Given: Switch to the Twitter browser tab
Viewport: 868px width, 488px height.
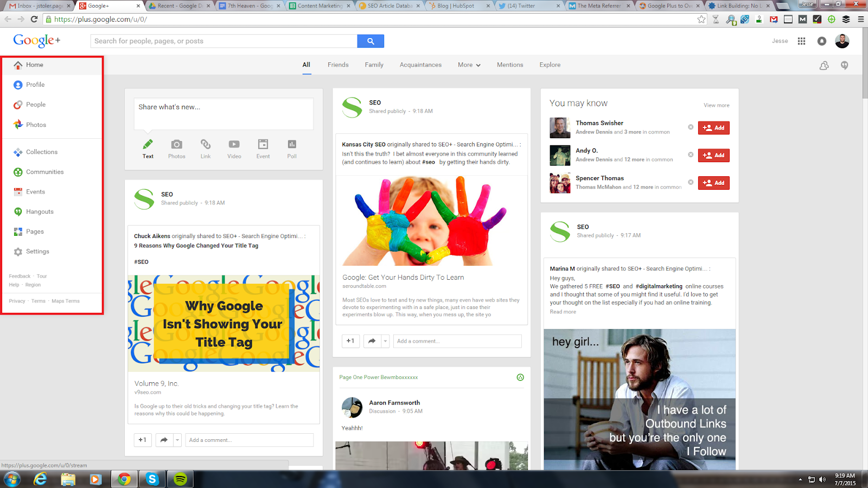Looking at the screenshot, I should pyautogui.click(x=528, y=6).
